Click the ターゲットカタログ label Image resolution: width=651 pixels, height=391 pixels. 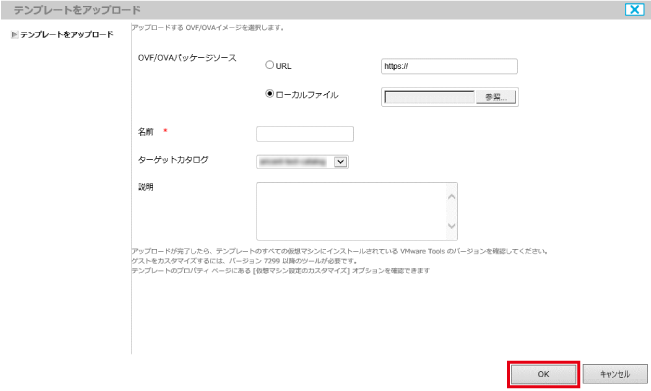(173, 160)
